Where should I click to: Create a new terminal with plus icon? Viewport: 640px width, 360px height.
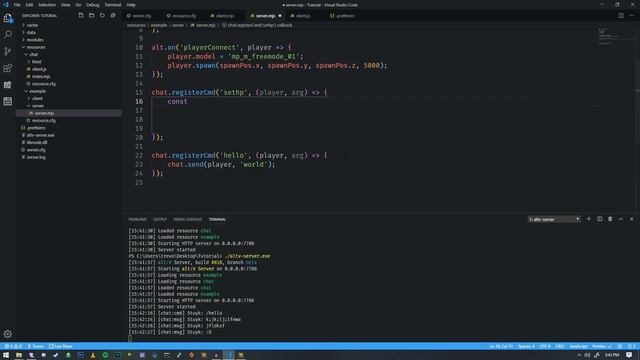pos(589,219)
